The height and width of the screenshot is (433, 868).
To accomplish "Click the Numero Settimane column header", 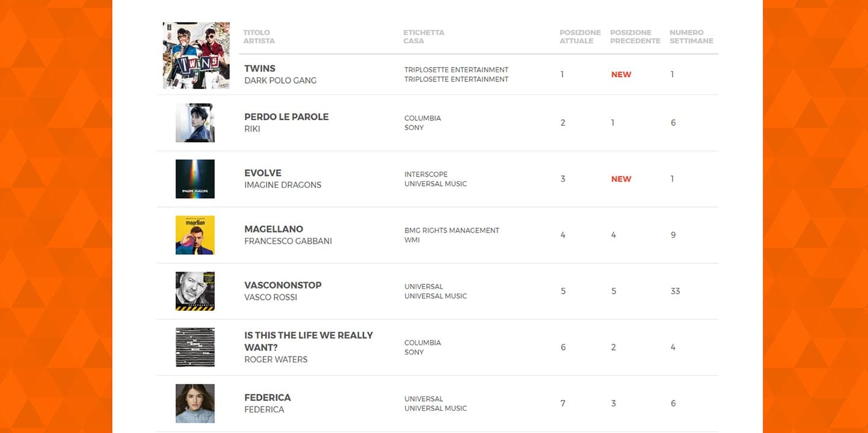I will [x=691, y=37].
